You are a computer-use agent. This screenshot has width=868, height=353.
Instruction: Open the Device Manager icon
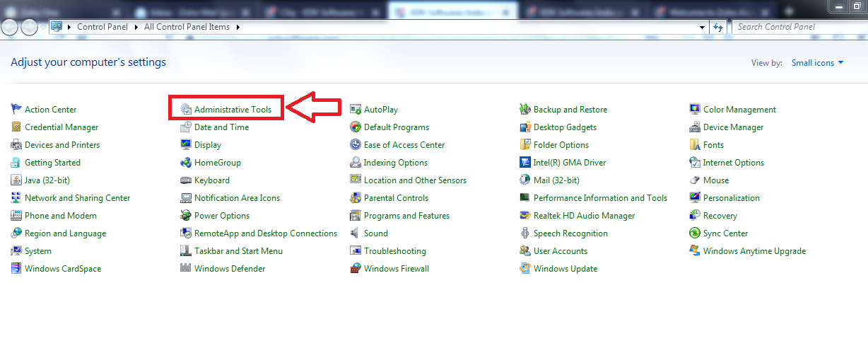click(696, 127)
